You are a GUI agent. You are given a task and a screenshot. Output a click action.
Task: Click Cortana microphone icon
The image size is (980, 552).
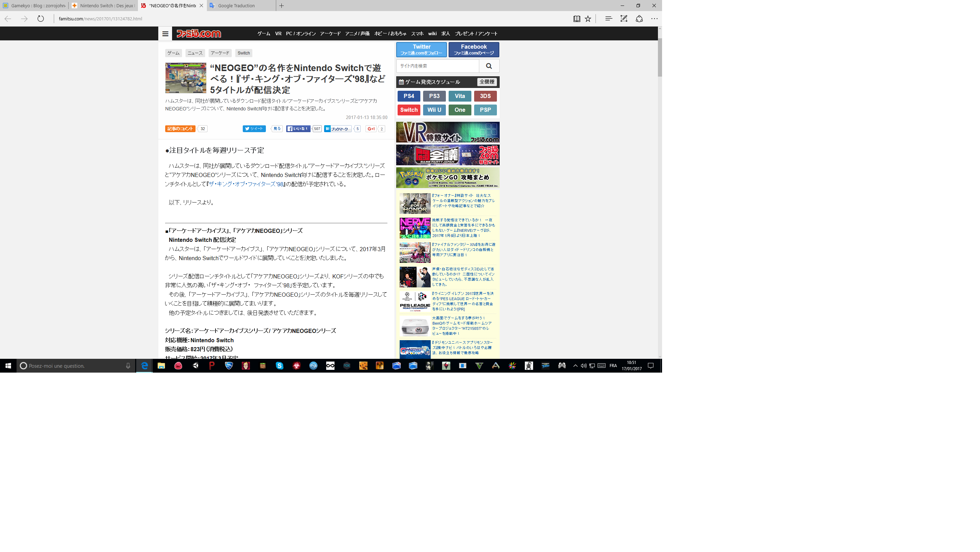click(x=128, y=366)
